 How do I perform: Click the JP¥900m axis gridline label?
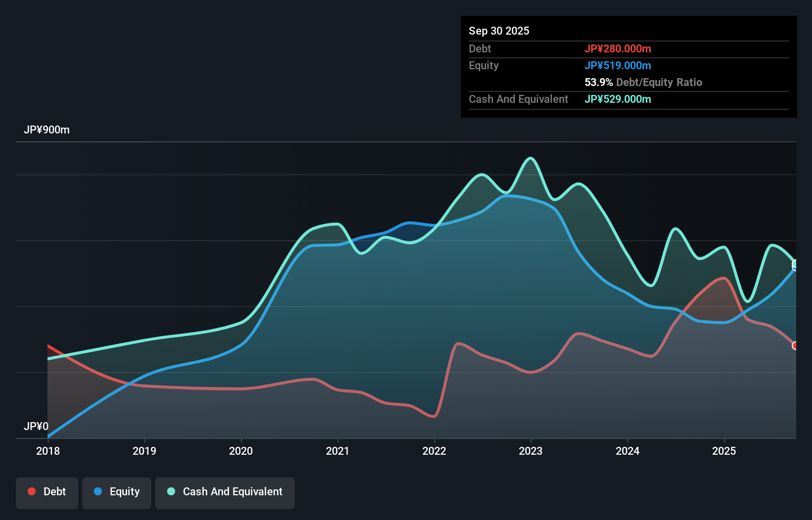click(x=47, y=130)
